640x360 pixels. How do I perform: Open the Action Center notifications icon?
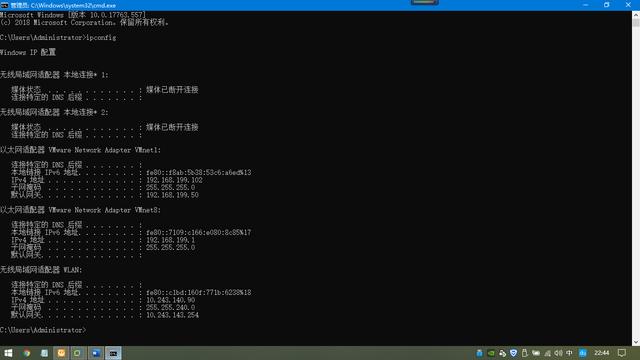(x=622, y=353)
